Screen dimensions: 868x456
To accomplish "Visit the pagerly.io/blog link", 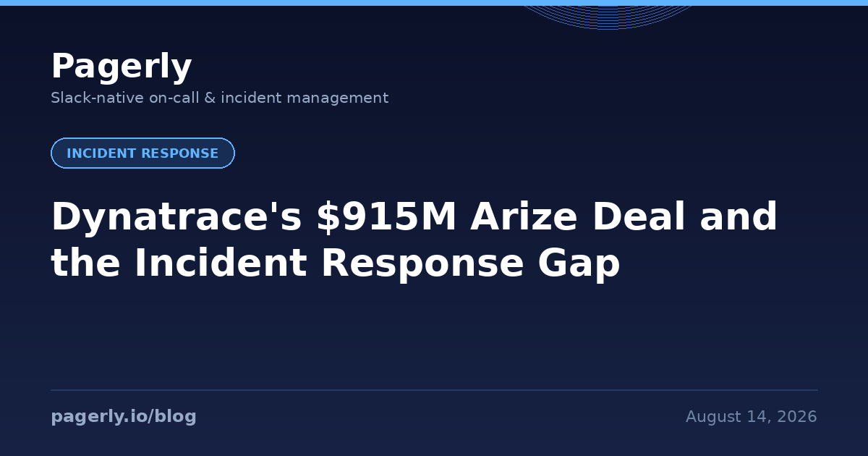I will pyautogui.click(x=124, y=417).
